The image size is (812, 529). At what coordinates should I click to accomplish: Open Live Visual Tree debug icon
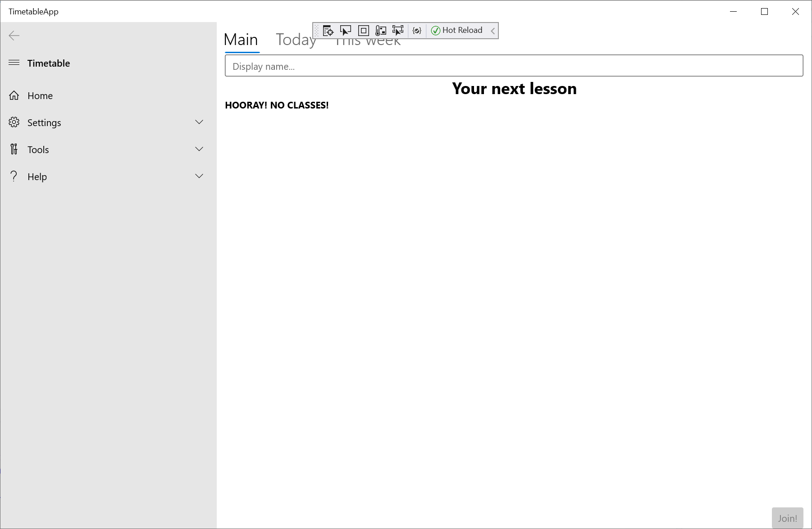[328, 31]
